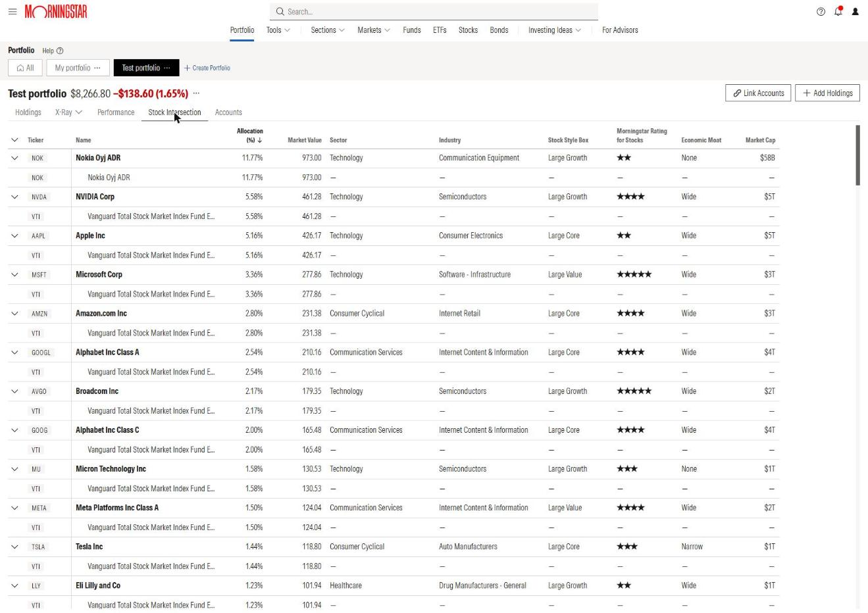Click the Link Accounts button
This screenshot has width=868, height=613.
[x=758, y=93]
